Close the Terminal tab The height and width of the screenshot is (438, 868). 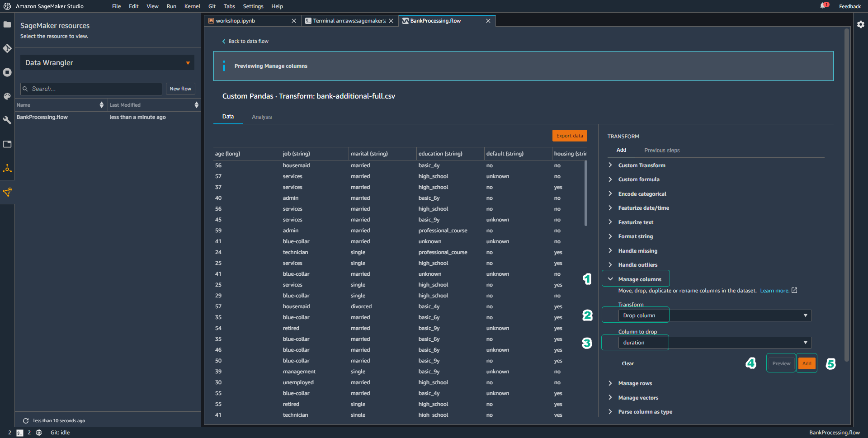coord(391,21)
